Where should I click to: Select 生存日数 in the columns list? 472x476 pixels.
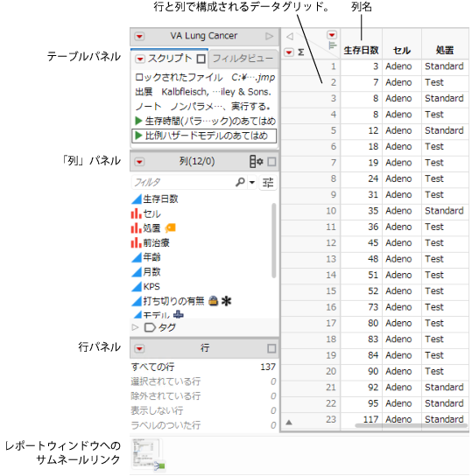coord(160,199)
